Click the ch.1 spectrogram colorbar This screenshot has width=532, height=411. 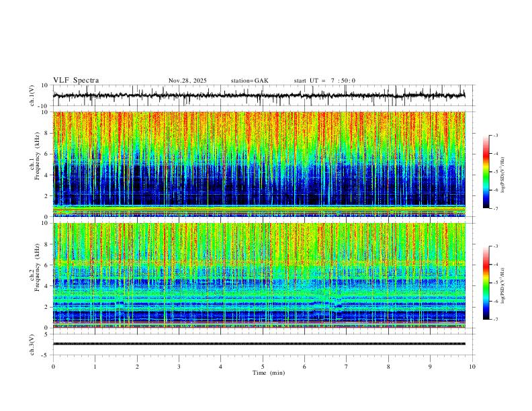coord(486,172)
